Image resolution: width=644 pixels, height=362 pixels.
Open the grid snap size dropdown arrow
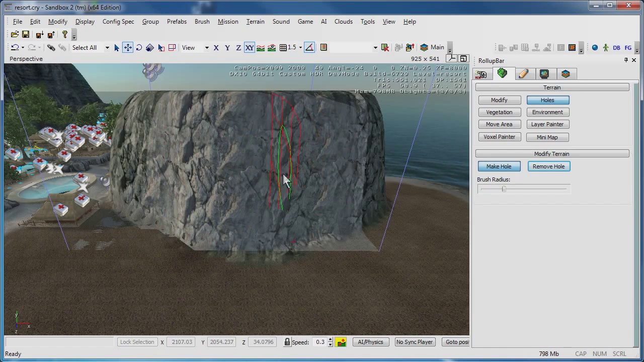click(x=300, y=48)
